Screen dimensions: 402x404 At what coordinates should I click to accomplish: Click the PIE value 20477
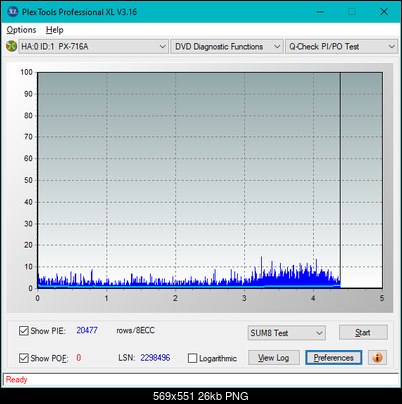[x=87, y=330]
